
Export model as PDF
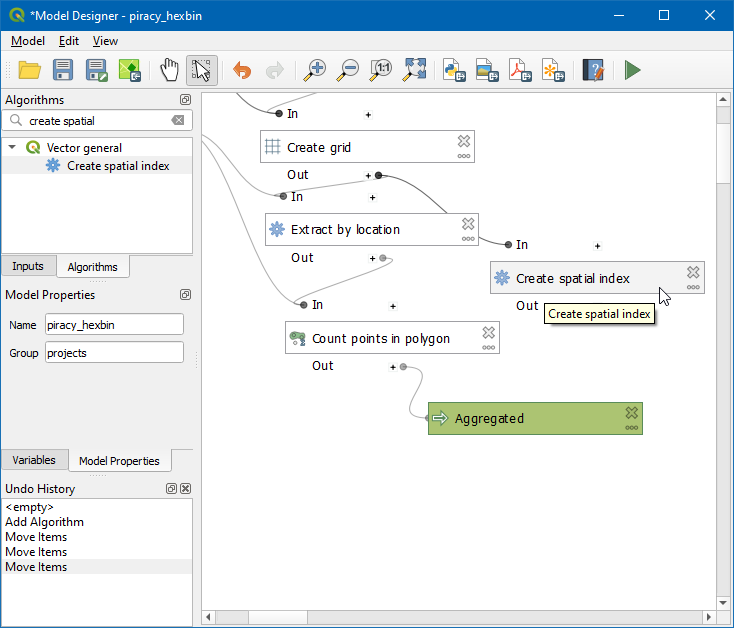520,70
